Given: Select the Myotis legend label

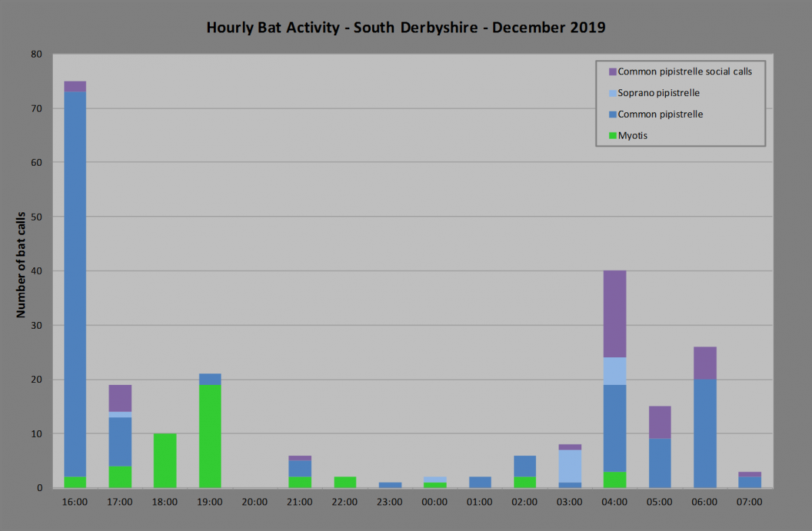Looking at the screenshot, I should click(633, 136).
